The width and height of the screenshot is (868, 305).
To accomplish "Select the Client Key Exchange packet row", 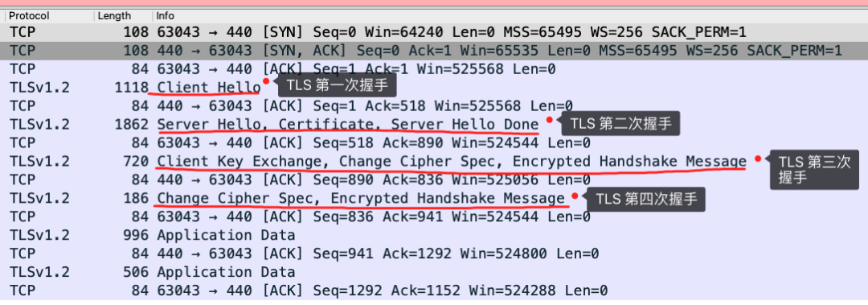I will tap(434, 162).
